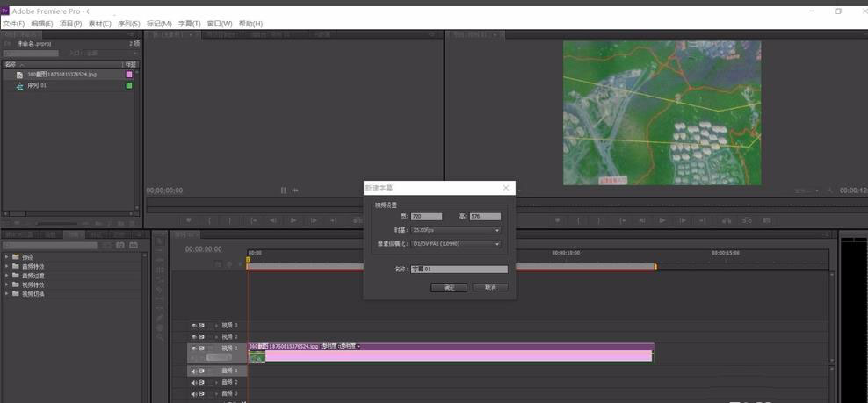Screen dimensions: 868x403
Task: Set out point in program monitor
Action: [598, 220]
